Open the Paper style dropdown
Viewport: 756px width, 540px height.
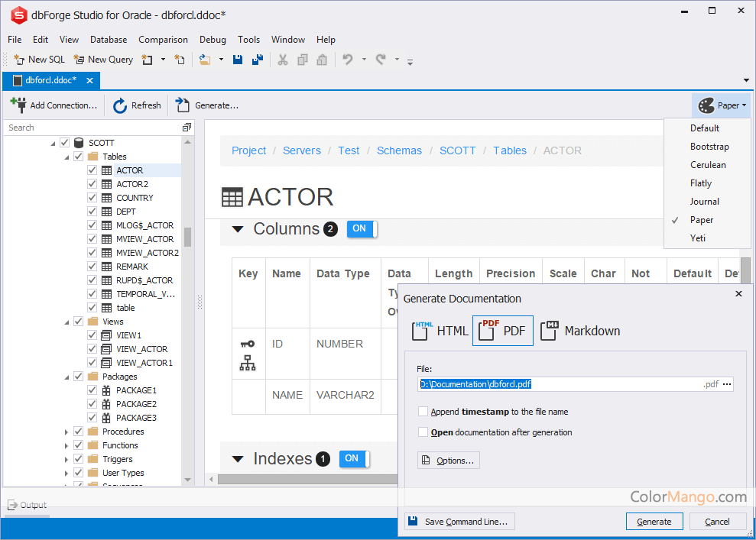pyautogui.click(x=721, y=105)
